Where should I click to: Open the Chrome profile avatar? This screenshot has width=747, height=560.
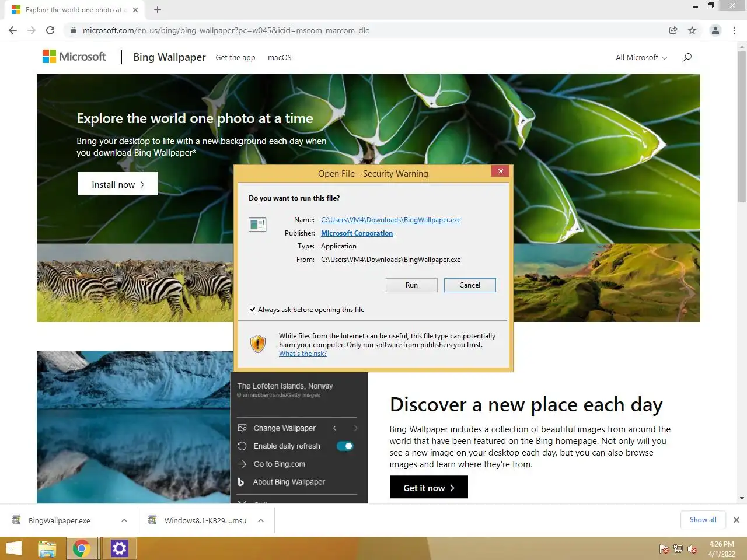[x=715, y=30]
